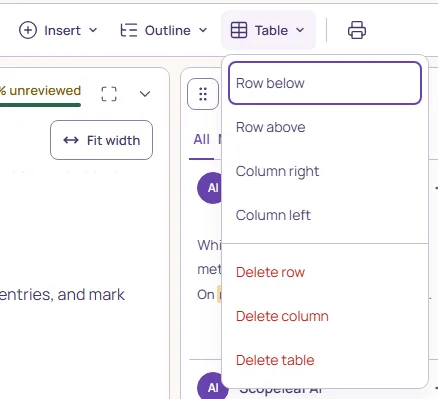Choose Row below from Table menu
The height and width of the screenshot is (399, 438).
tap(325, 83)
